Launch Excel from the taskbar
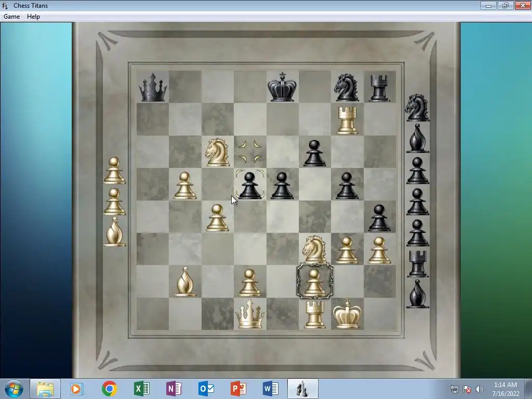 click(141, 389)
